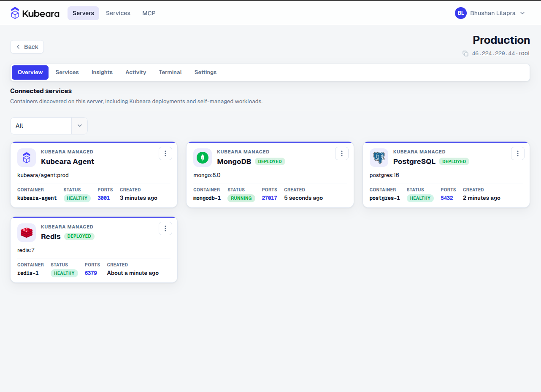
Task: Open the MongoDB card's three-dot menu
Action: (342, 153)
